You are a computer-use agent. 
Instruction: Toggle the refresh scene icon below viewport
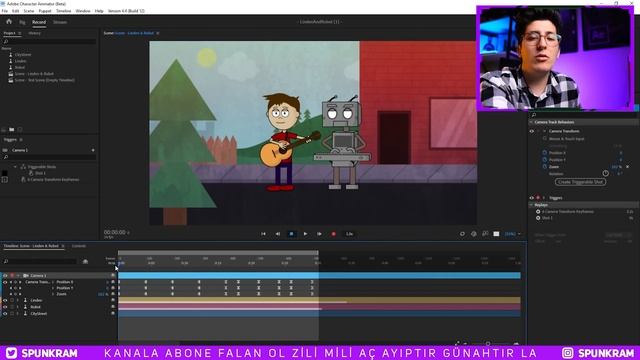[462, 234]
